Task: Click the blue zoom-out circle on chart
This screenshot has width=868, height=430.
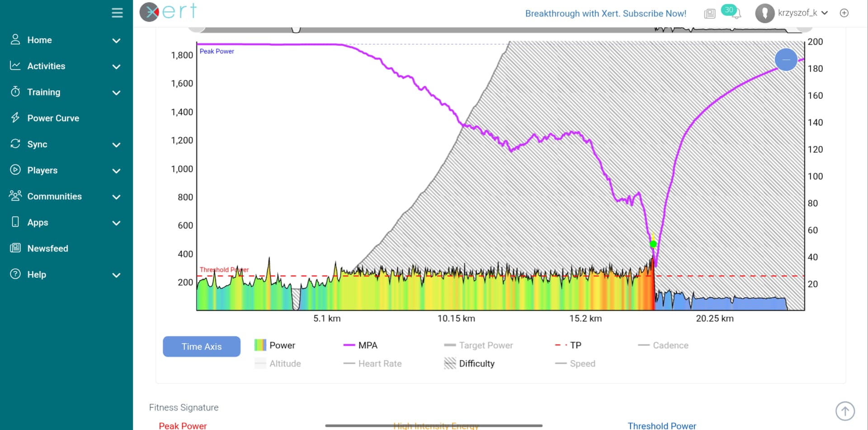Action: [x=786, y=60]
